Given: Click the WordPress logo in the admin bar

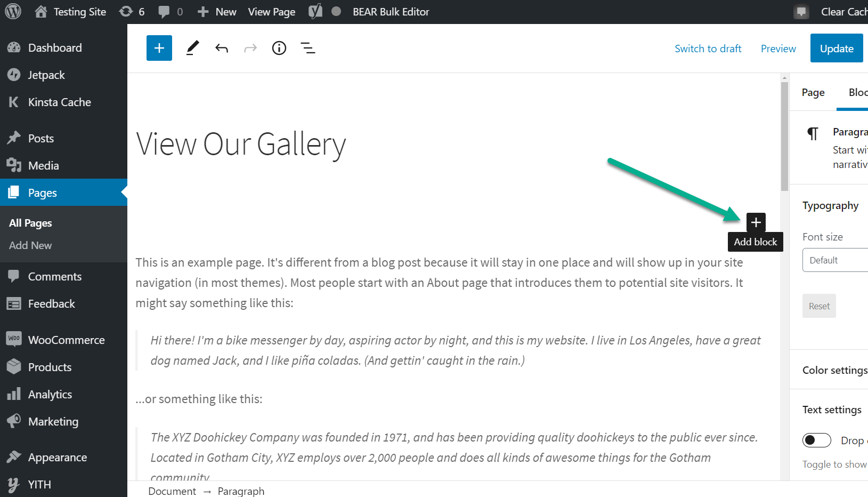Looking at the screenshot, I should pos(12,11).
